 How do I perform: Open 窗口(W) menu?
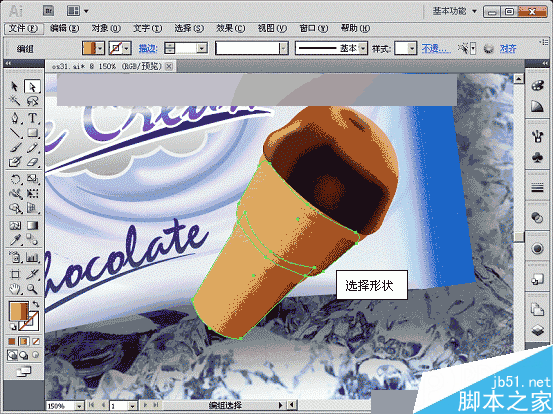coord(314,28)
